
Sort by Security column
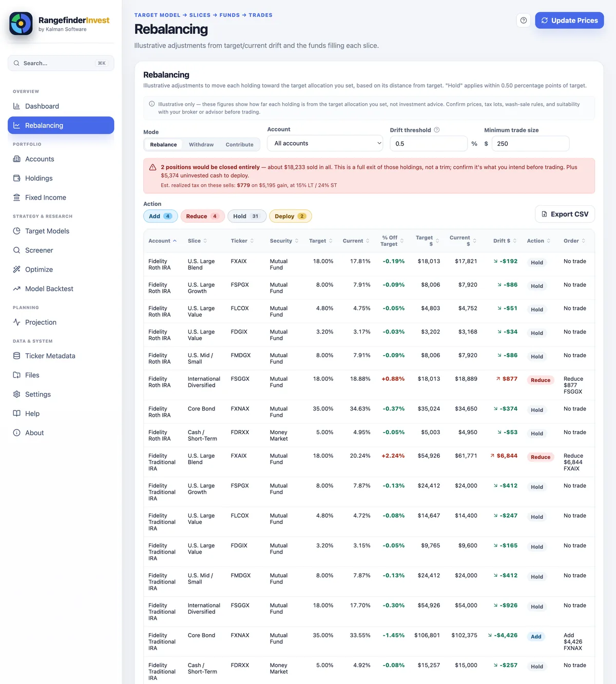284,241
